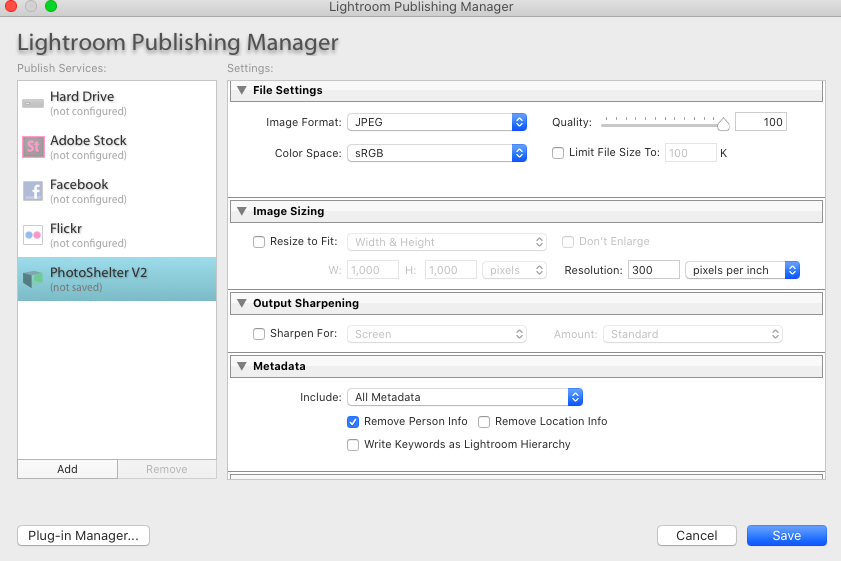
Task: Open the pixels per inch dropdown
Action: [742, 271]
